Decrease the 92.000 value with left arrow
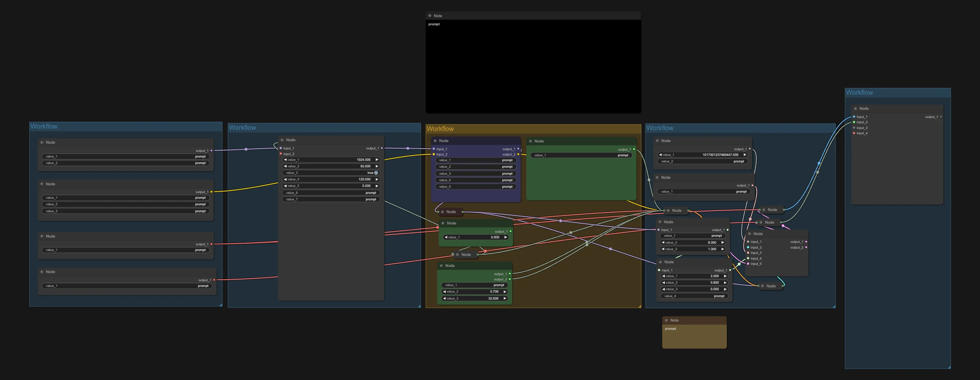This screenshot has height=380, width=980. coord(285,166)
